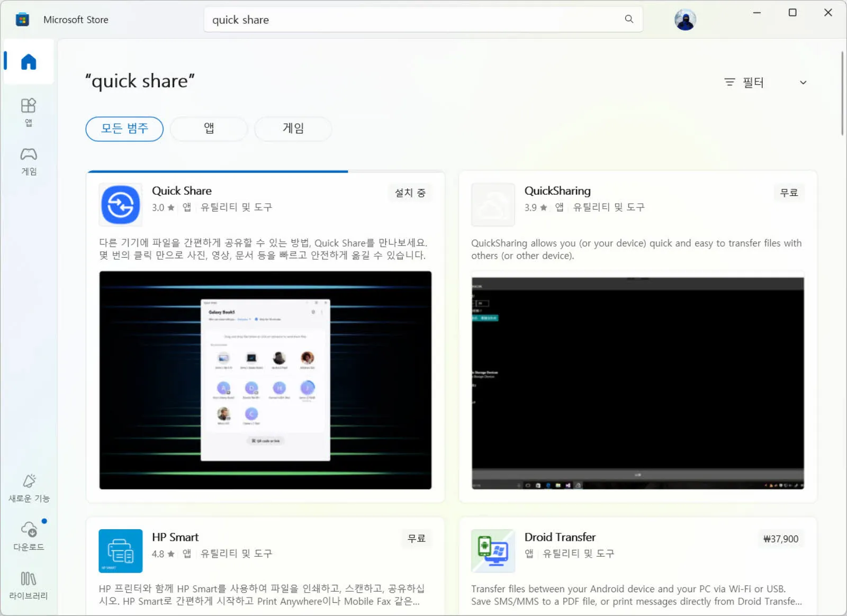Click the 설치 중 button for Quick Share
Viewport: 847px width, 616px height.
[x=410, y=193]
